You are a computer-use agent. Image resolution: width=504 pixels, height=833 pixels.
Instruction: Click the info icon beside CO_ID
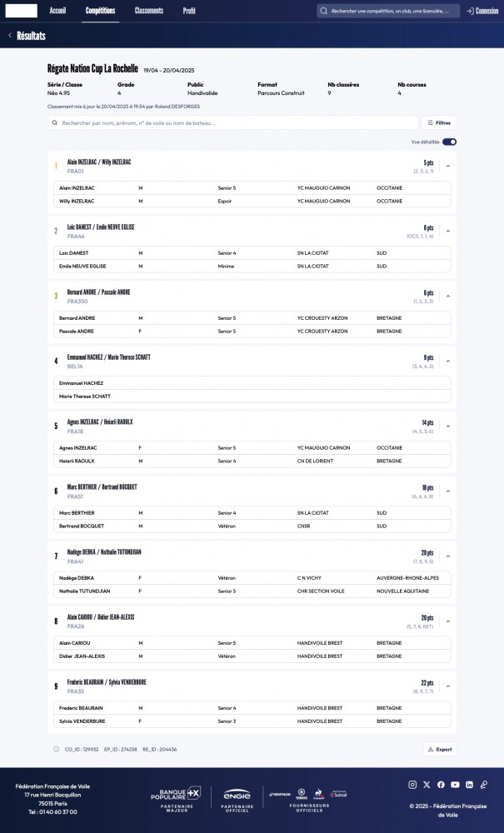click(57, 749)
